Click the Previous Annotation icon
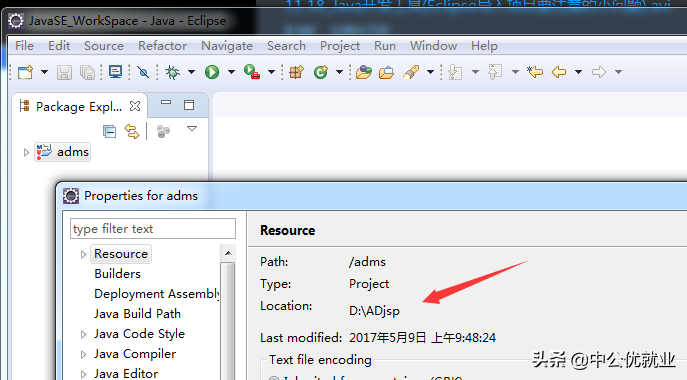The height and width of the screenshot is (380, 687). 495,72
